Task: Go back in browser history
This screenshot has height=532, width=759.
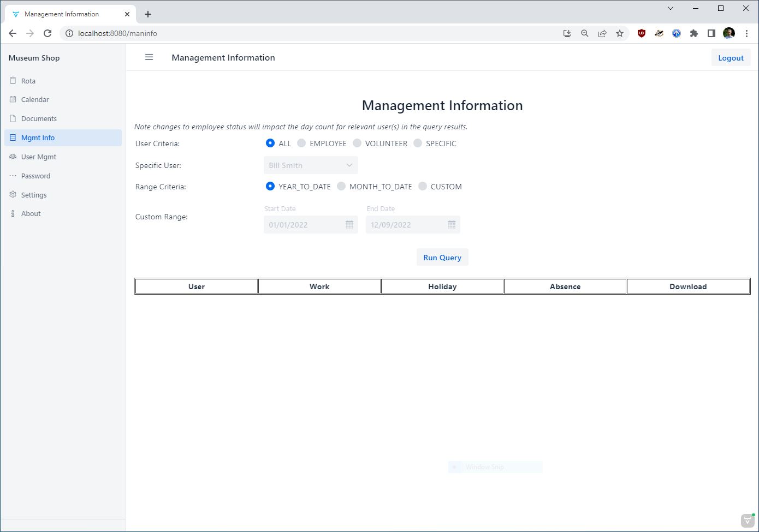Action: [x=13, y=33]
